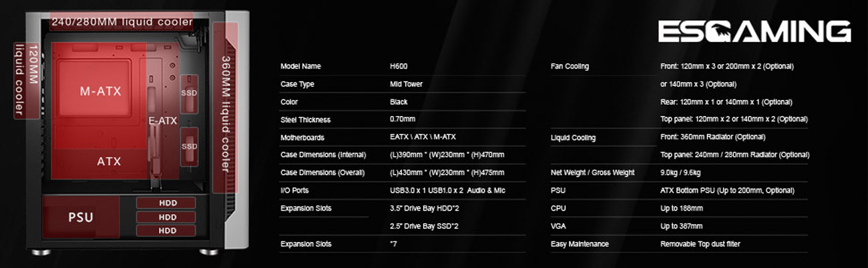Select the '240/280MM liquid cooler' label
868x268 pixels.
[x=122, y=22]
